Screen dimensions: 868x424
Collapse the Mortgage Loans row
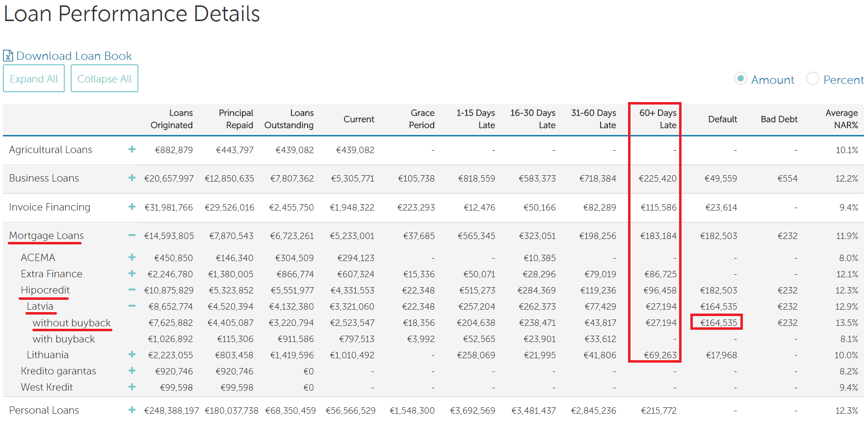pyautogui.click(x=132, y=236)
